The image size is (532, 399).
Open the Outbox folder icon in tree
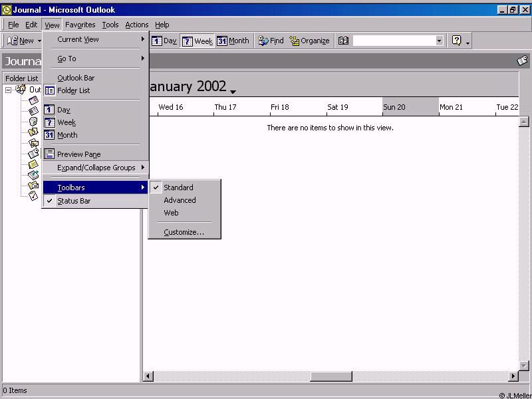pos(33,175)
